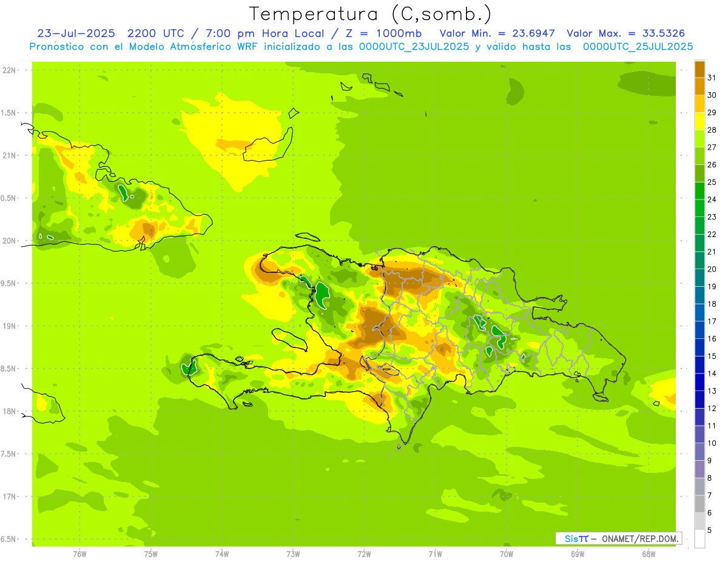Click the yellow swatch between 28 and 29
728x562 pixels.
pos(699,121)
